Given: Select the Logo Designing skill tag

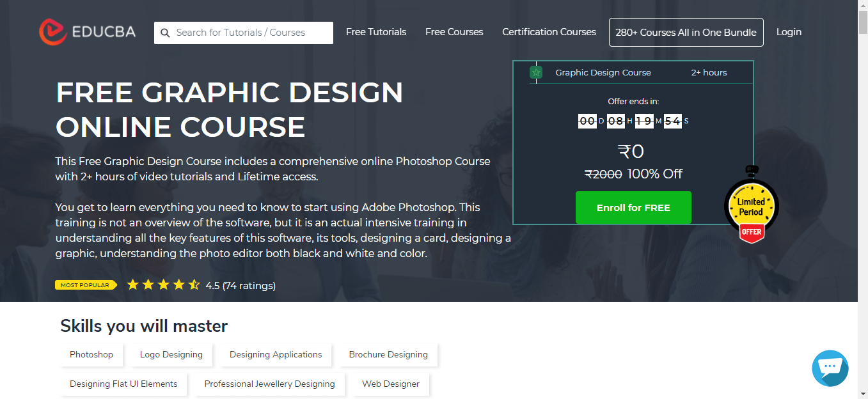Looking at the screenshot, I should pyautogui.click(x=171, y=355).
